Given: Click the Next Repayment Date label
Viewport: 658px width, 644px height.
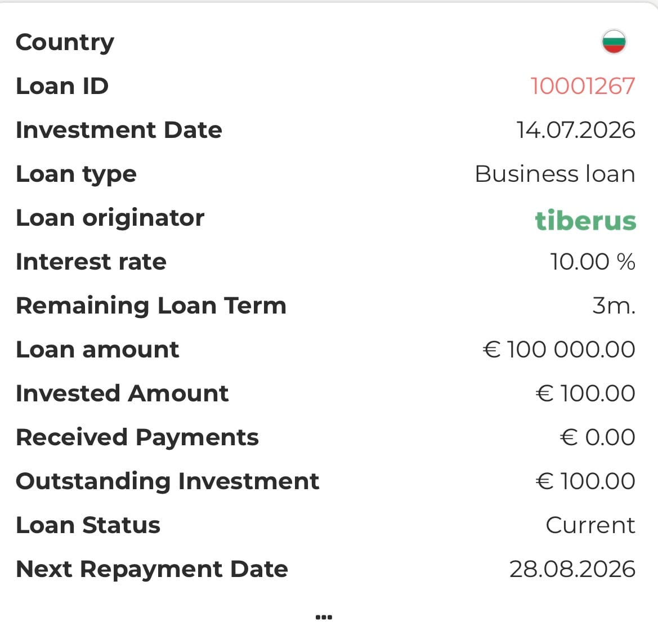Looking at the screenshot, I should pos(152,570).
